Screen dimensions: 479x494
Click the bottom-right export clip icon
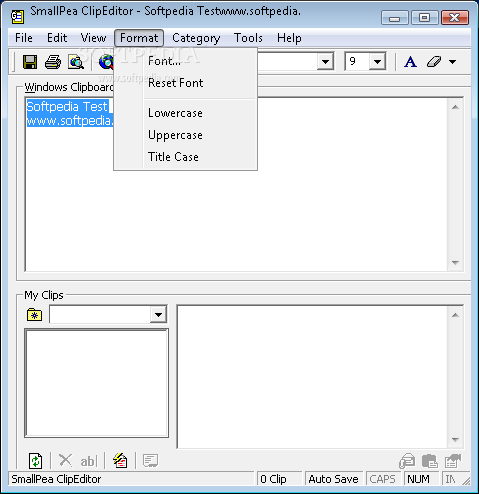coord(453,461)
